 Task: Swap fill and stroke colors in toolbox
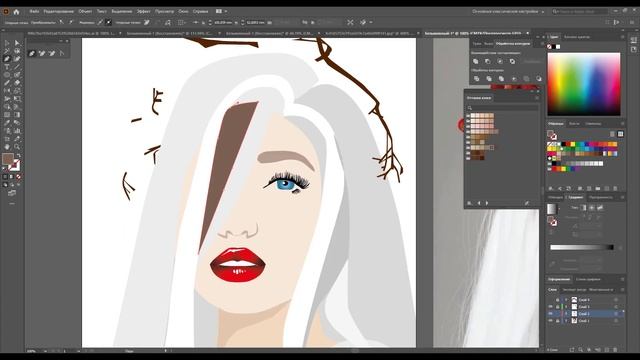click(x=18, y=156)
